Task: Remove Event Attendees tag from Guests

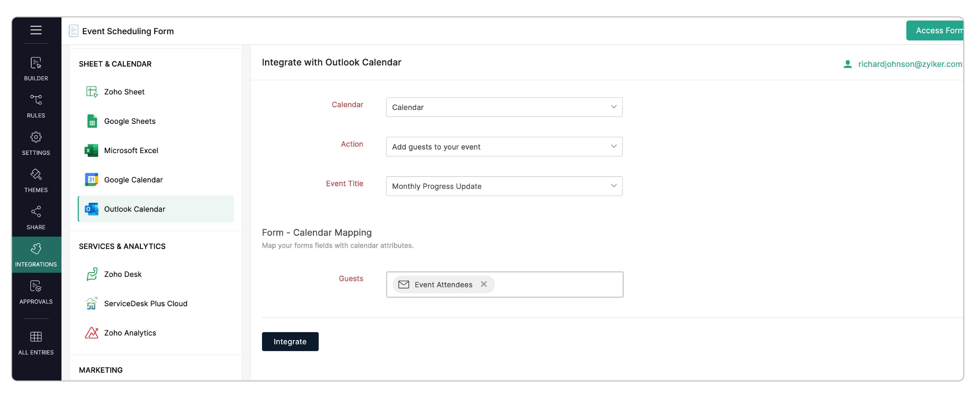Action: [x=483, y=284]
